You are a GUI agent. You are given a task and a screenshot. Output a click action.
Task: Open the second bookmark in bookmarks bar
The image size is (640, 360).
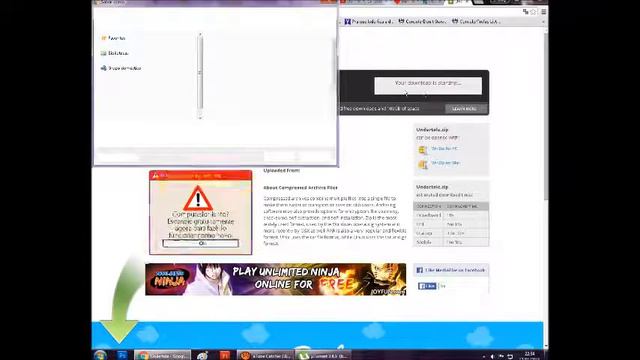422,22
